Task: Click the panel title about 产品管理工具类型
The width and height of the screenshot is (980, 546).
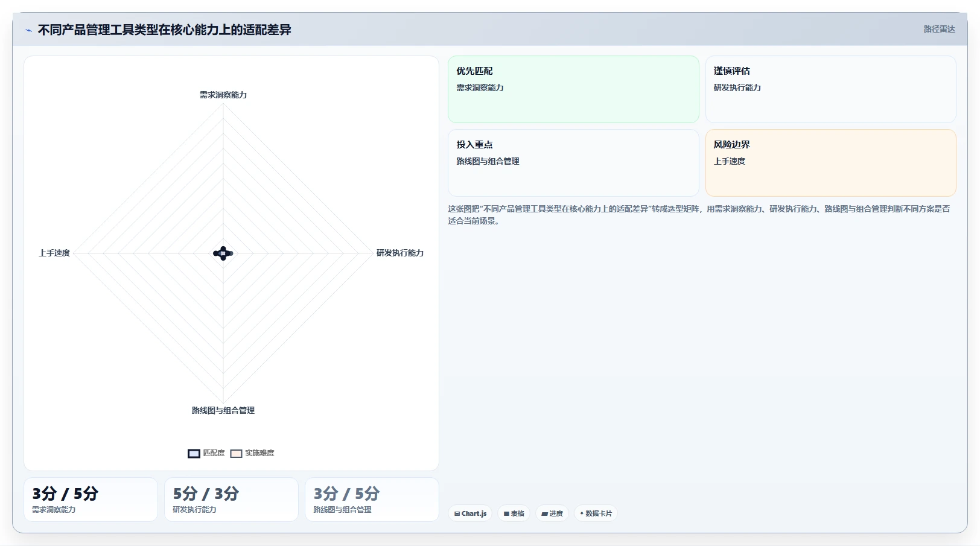Action: click(x=164, y=30)
